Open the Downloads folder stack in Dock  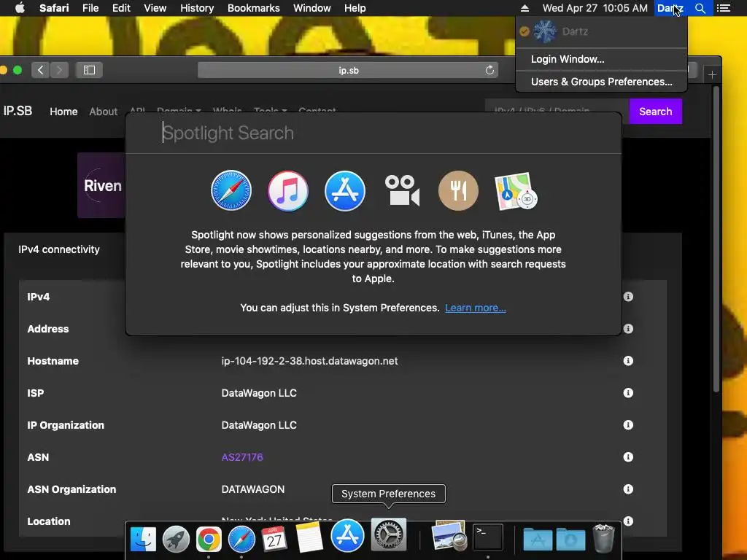[570, 539]
